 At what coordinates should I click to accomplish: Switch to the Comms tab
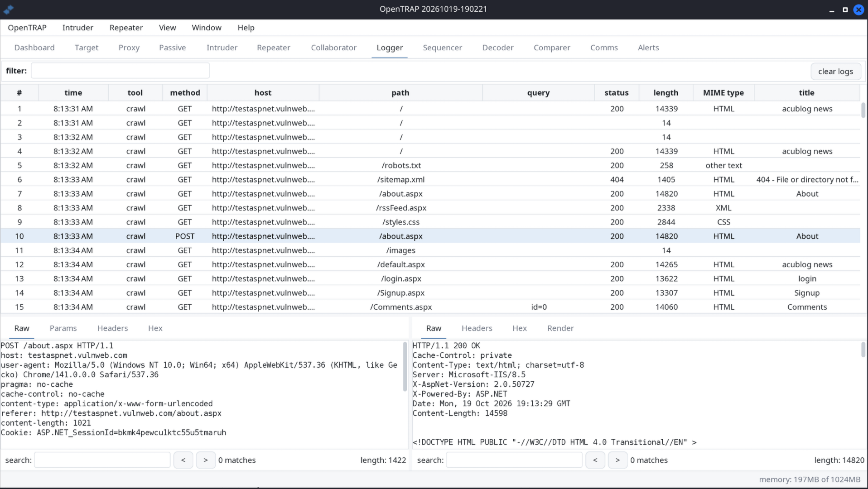(x=604, y=48)
